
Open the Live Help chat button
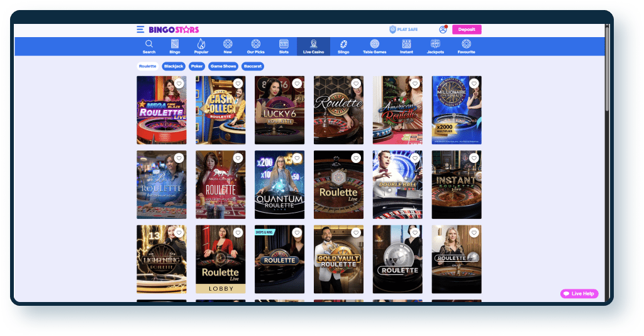point(579,294)
